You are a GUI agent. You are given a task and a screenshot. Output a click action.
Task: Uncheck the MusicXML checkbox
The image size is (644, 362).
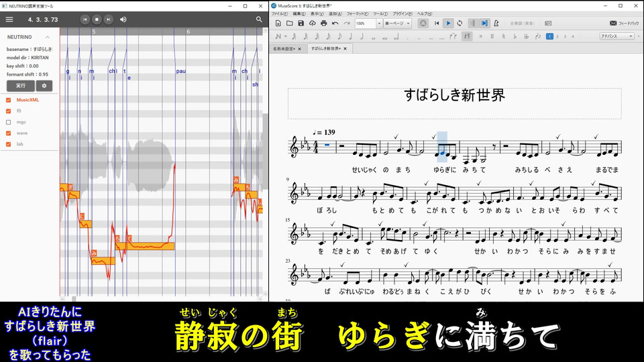[x=9, y=100]
